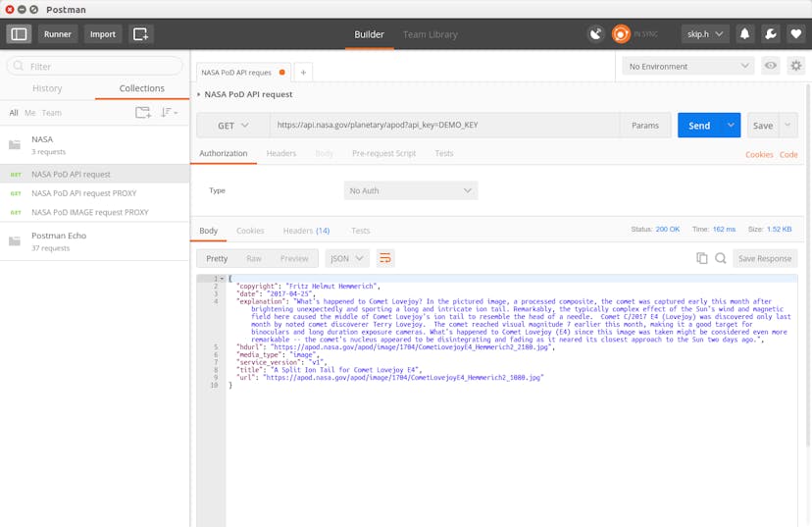Collapse the JSON root fold arrow
812x527 pixels.
223,279
